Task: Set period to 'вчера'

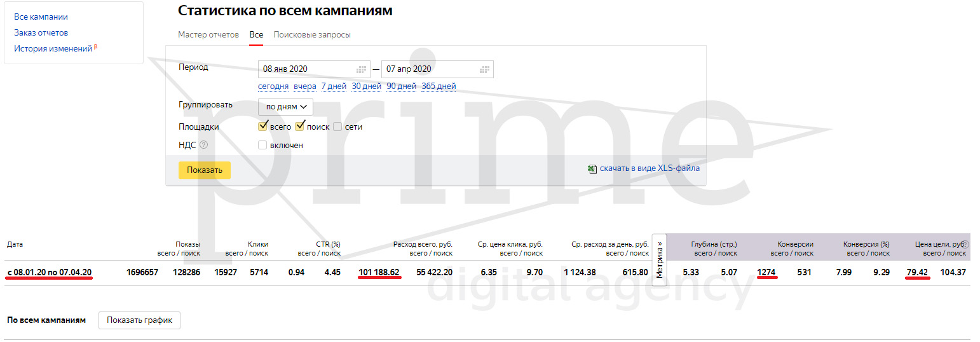Action: click(x=305, y=86)
